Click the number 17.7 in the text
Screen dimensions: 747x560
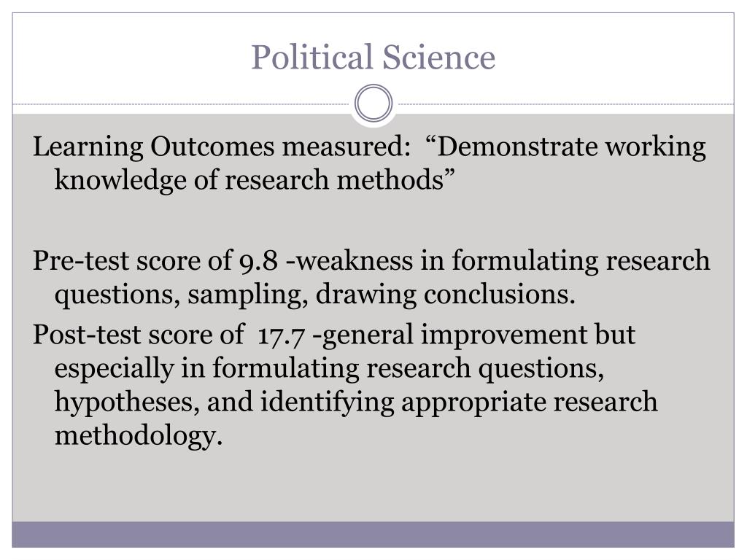pos(281,335)
